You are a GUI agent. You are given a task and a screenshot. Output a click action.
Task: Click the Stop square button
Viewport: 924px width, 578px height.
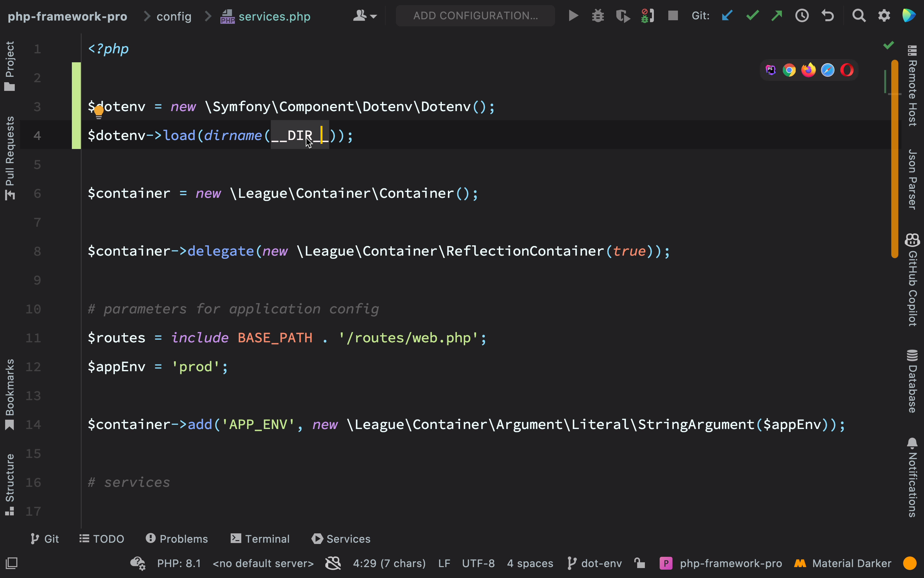tap(673, 16)
